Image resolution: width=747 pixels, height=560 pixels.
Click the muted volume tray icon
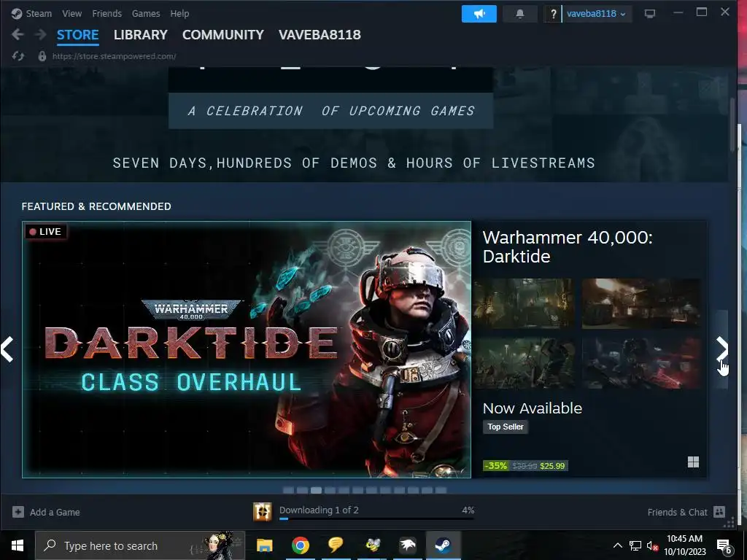(652, 545)
